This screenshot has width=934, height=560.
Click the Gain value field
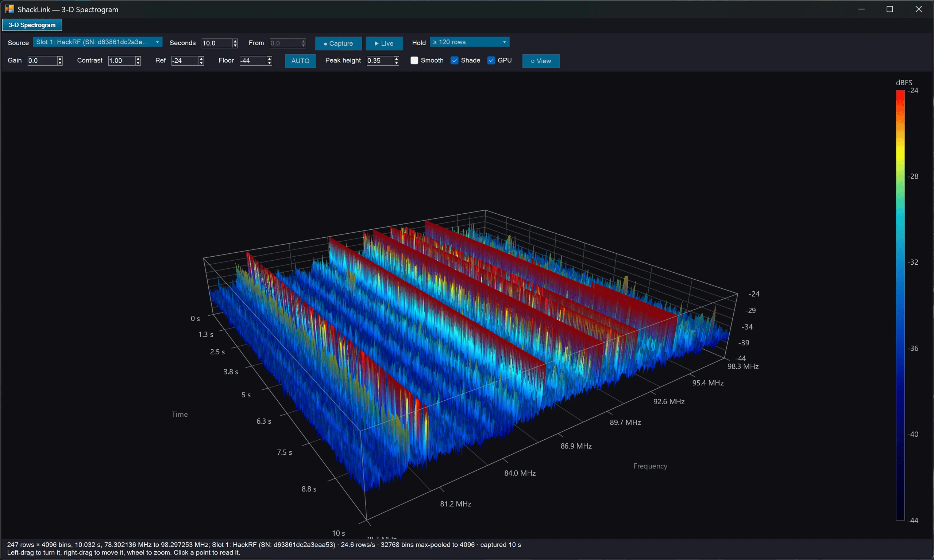[42, 61]
